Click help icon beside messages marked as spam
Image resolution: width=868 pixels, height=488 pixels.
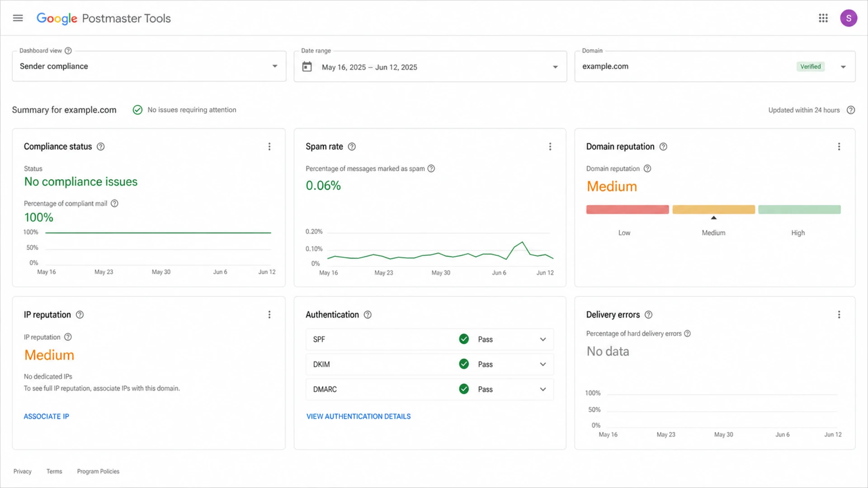(431, 169)
